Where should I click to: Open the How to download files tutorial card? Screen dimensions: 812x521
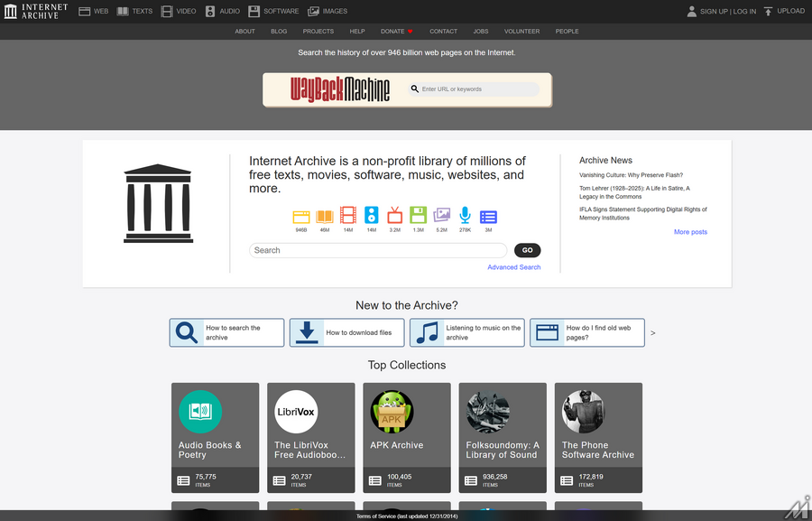[x=347, y=333]
